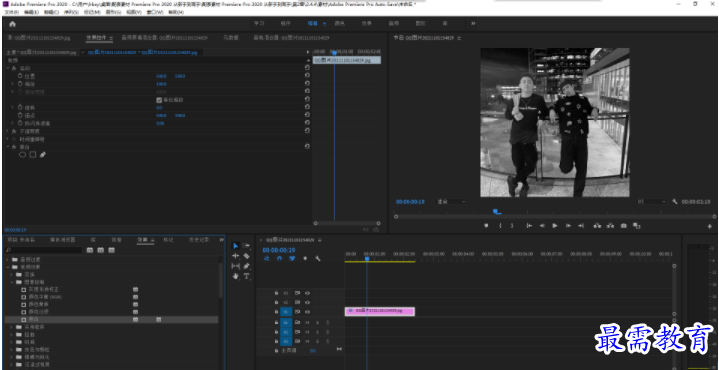Solo audio track A2
The height and width of the screenshot is (370, 719).
[317, 332]
